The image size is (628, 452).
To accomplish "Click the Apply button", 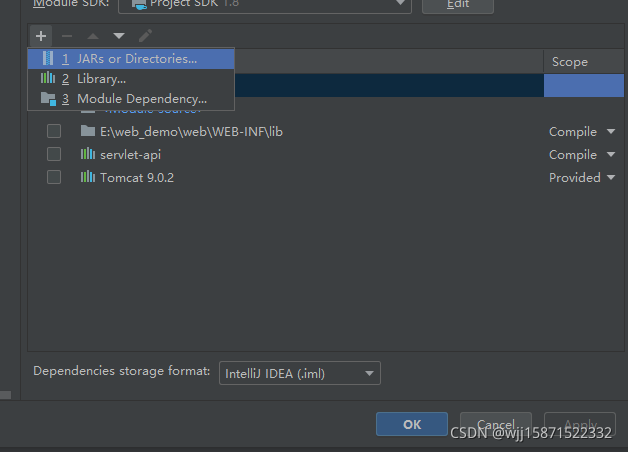I will point(580,424).
